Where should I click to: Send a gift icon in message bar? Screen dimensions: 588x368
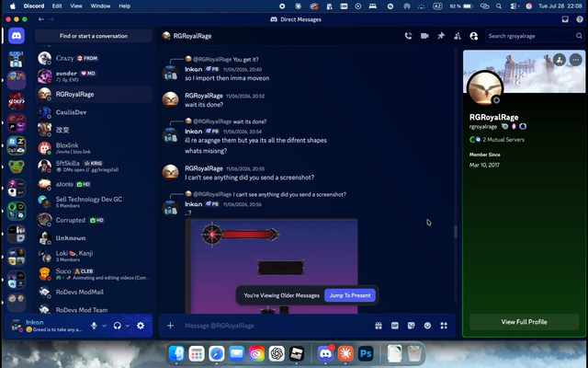tap(379, 326)
